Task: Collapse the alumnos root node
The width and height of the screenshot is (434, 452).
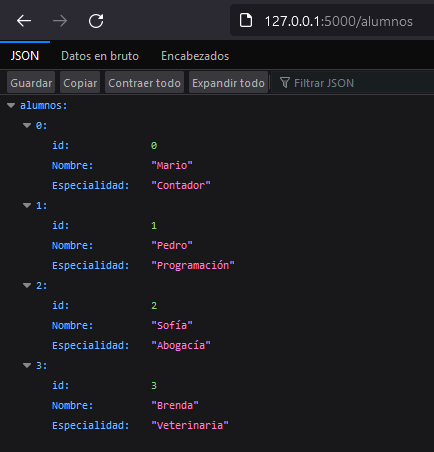Action: point(11,106)
